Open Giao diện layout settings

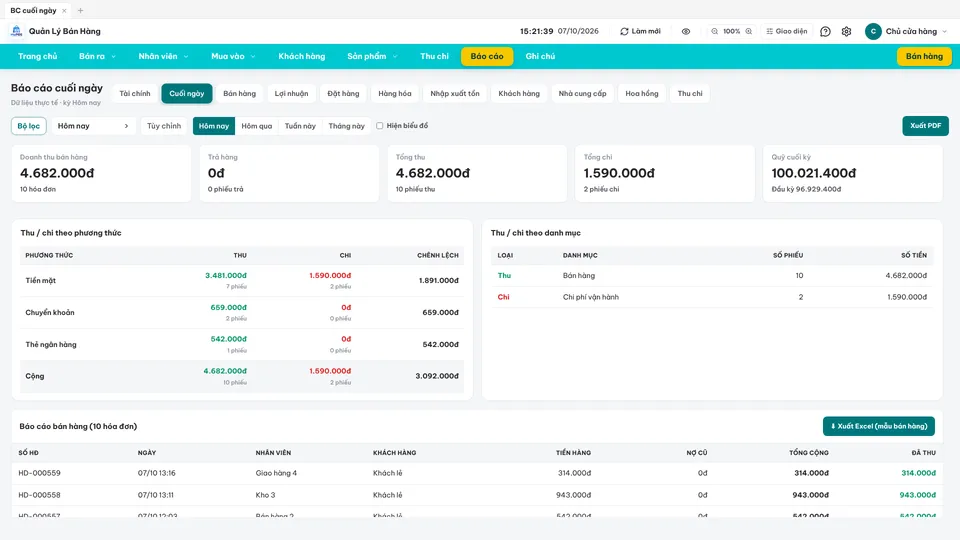(x=787, y=31)
